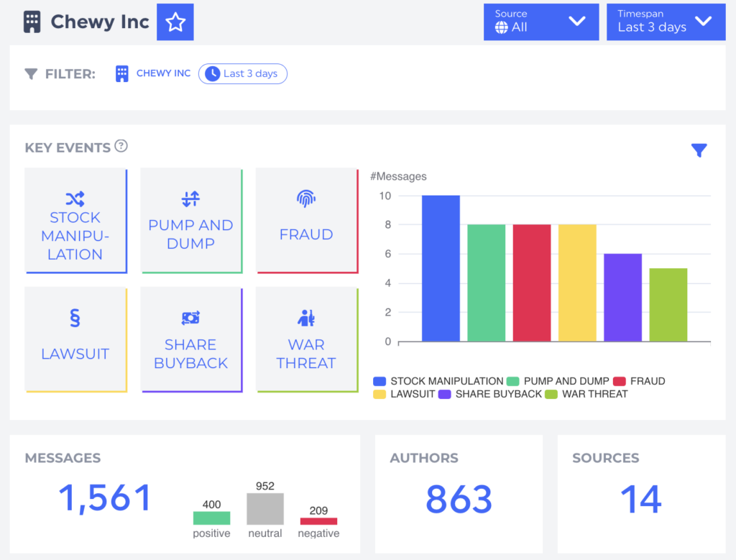Click the purple Share Buyback chart bar

pos(622,298)
